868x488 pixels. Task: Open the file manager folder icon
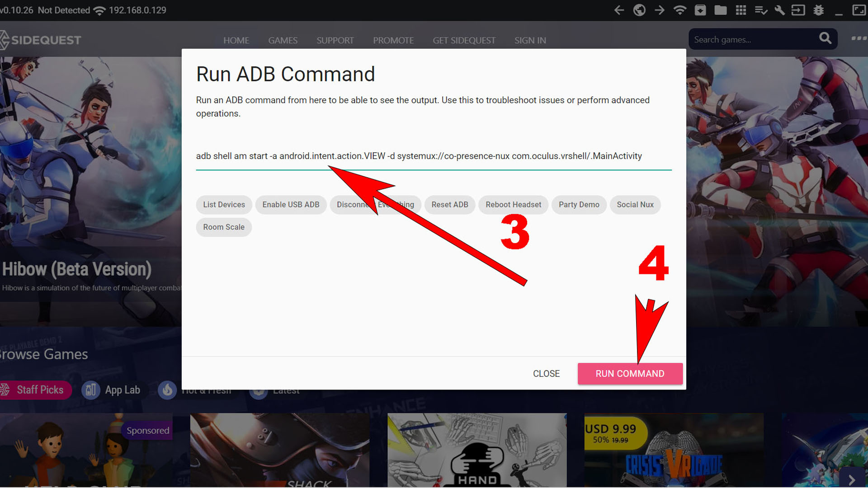[x=721, y=10]
